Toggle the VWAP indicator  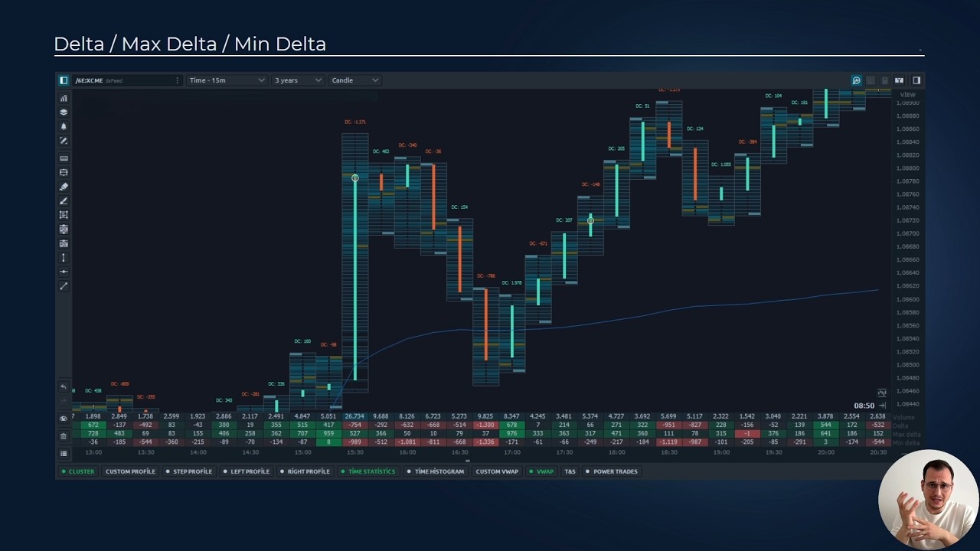(541, 471)
